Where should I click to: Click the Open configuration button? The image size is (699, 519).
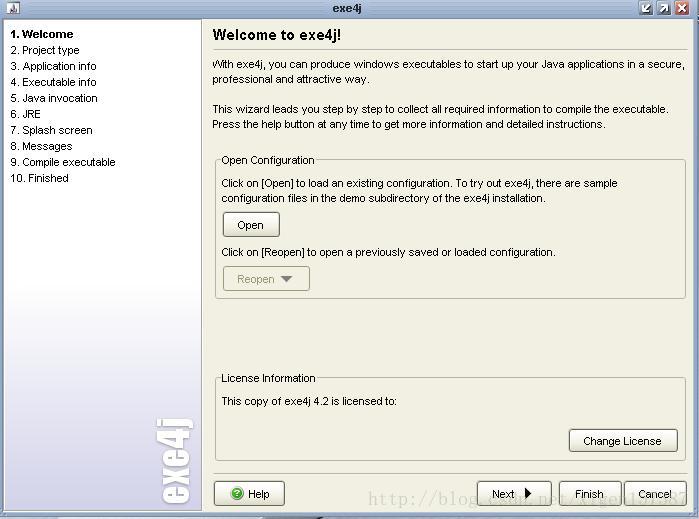tap(251, 225)
